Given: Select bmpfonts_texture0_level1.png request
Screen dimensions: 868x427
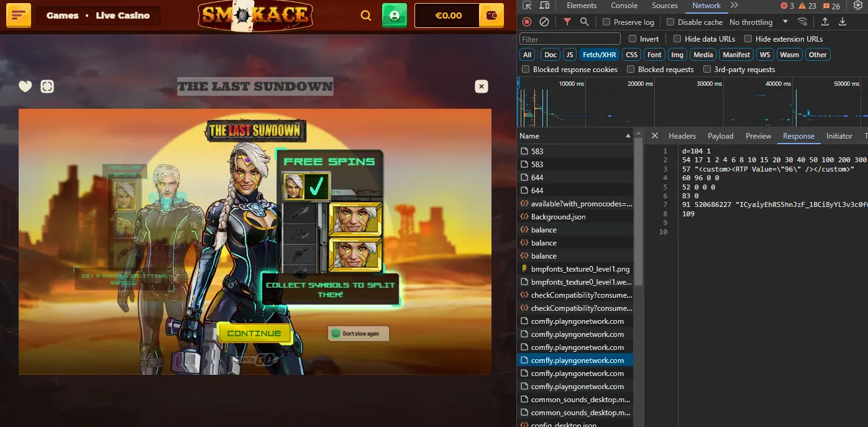Looking at the screenshot, I should click(580, 269).
